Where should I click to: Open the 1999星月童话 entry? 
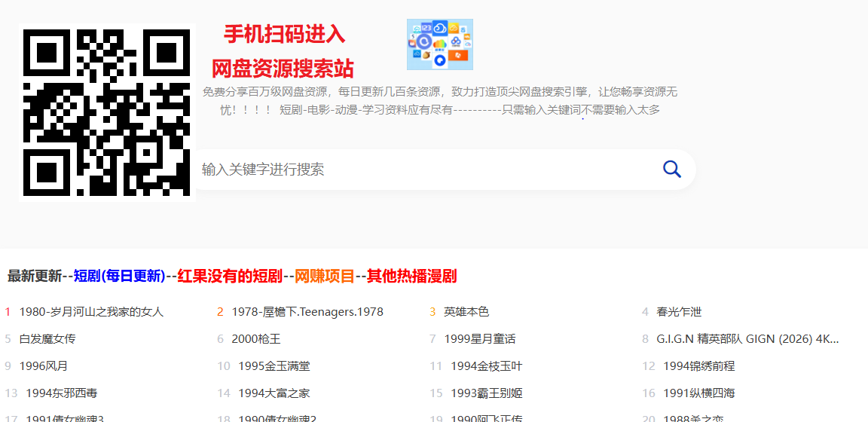point(479,339)
